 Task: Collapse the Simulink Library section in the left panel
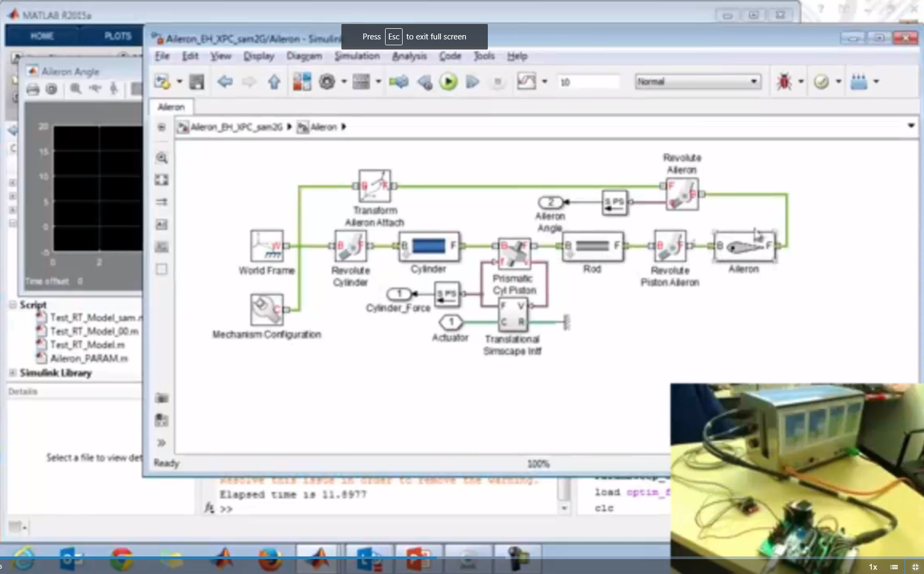pos(12,373)
